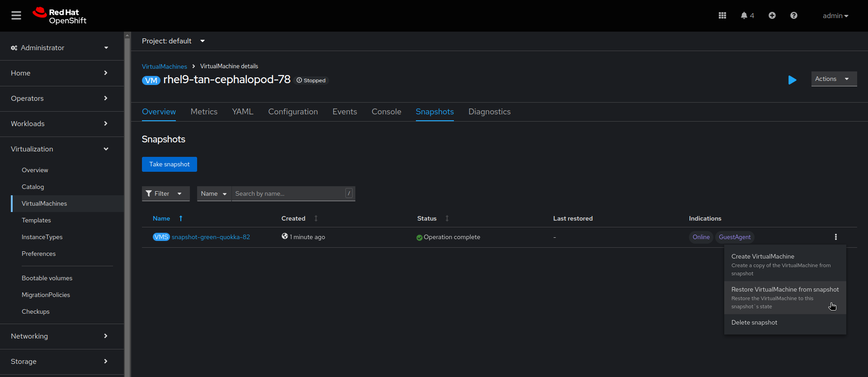Open the application launcher grid
Screen dimensions: 868x377
click(722, 16)
